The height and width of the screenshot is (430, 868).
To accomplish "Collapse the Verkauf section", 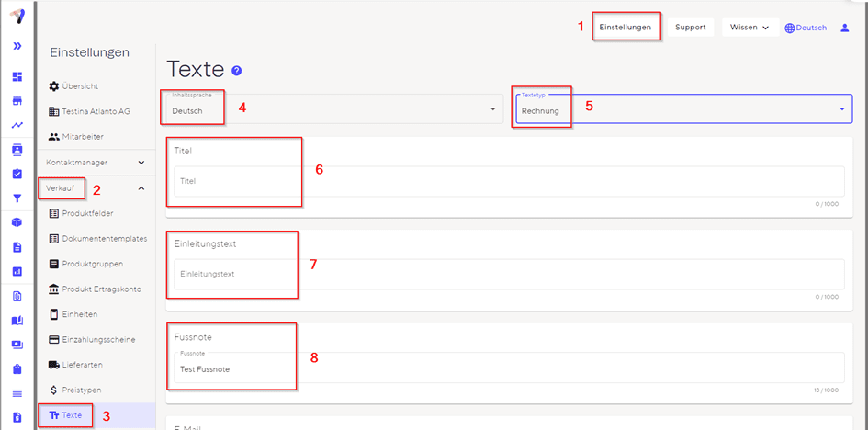I will tap(141, 188).
